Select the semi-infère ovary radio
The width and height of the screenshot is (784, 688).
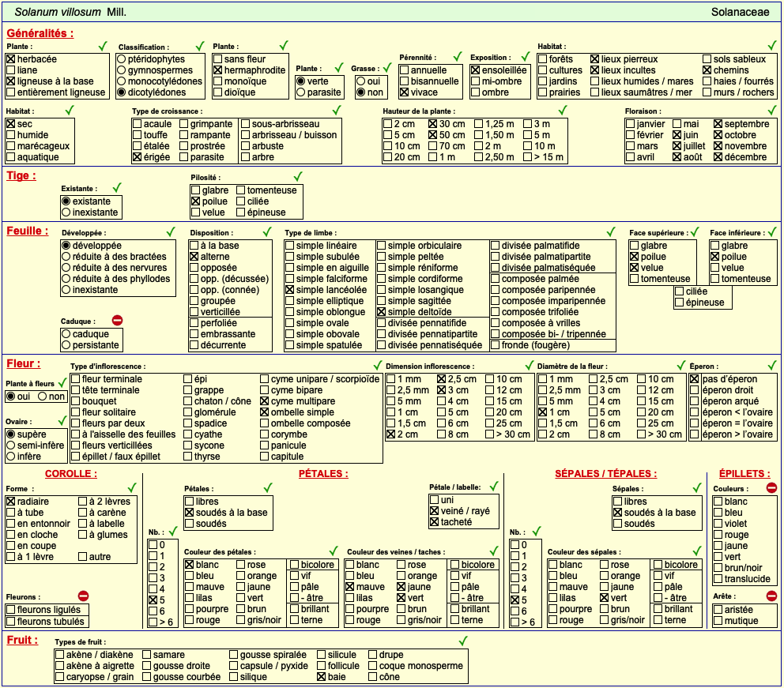pyautogui.click(x=10, y=446)
